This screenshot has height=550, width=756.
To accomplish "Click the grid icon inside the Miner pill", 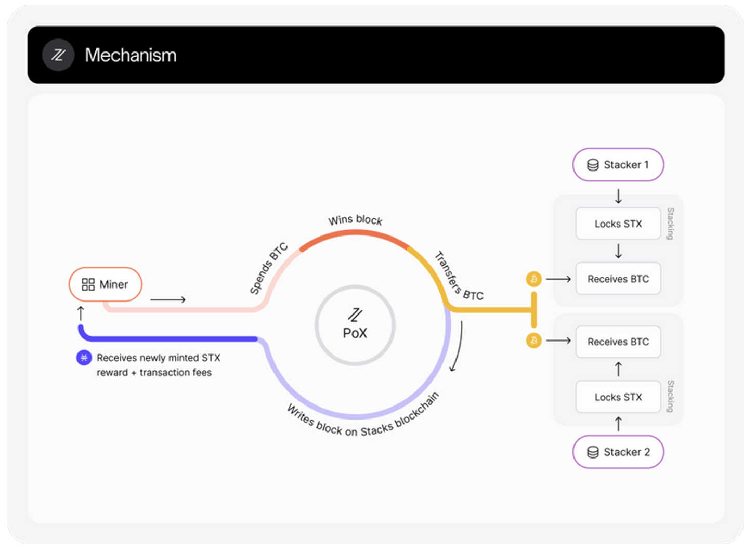I will click(88, 284).
